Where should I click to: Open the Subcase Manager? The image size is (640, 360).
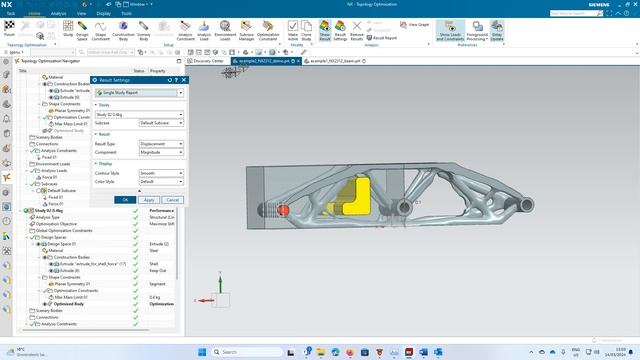[246, 31]
